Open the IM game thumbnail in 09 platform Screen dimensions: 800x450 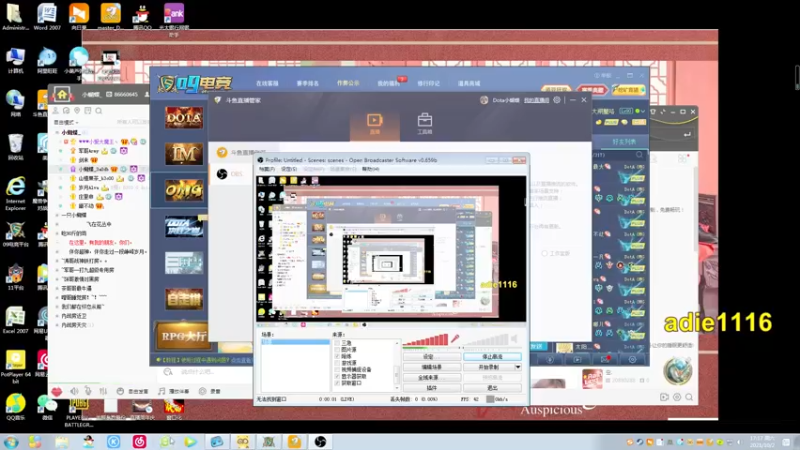click(184, 154)
